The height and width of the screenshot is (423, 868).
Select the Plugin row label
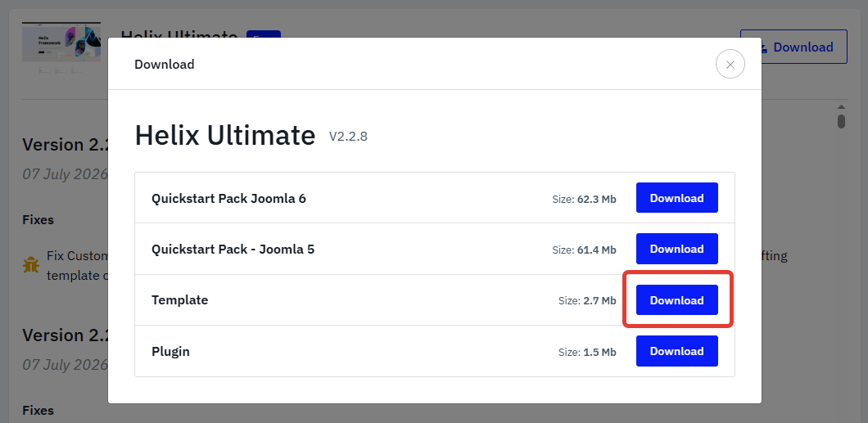(x=170, y=351)
